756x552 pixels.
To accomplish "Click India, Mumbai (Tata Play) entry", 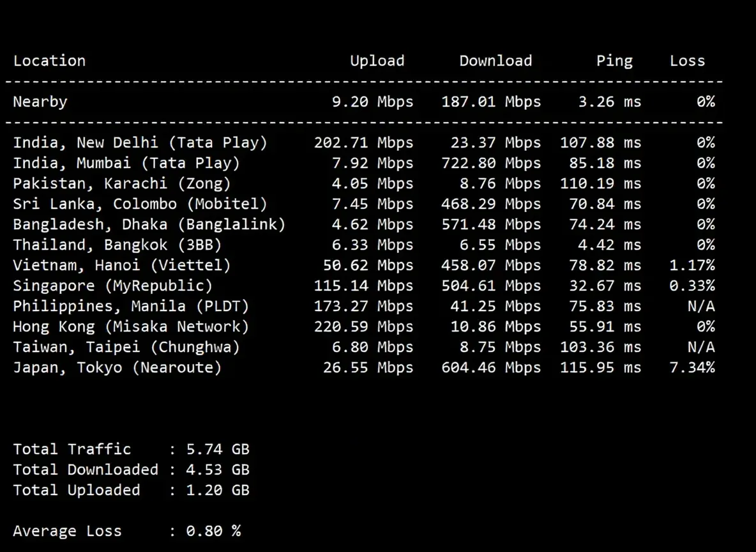I will coord(126,163).
